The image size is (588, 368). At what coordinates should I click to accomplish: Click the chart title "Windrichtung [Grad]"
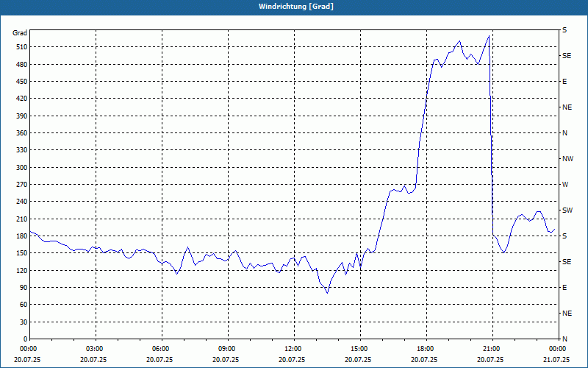[x=296, y=7]
